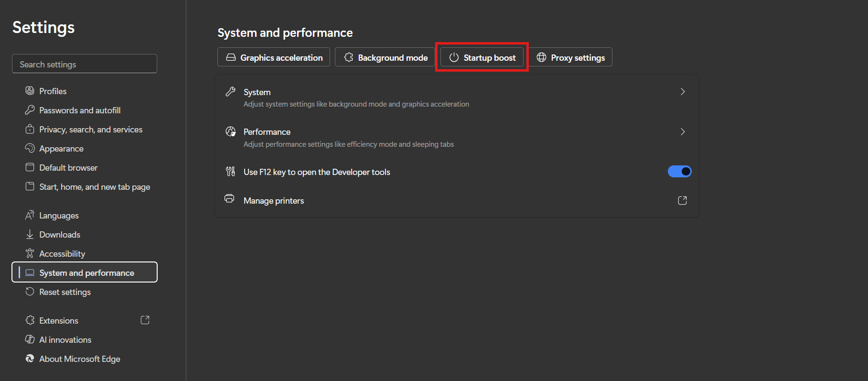This screenshot has width=868, height=381.
Task: Click the external link icon beside Extensions
Action: pos(145,320)
